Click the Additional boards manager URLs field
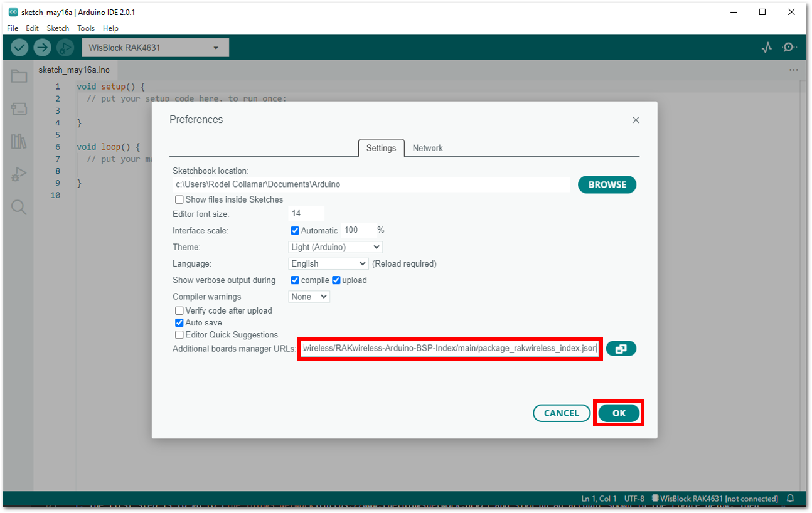Image resolution: width=812 pixels, height=513 pixels. pyautogui.click(x=450, y=348)
